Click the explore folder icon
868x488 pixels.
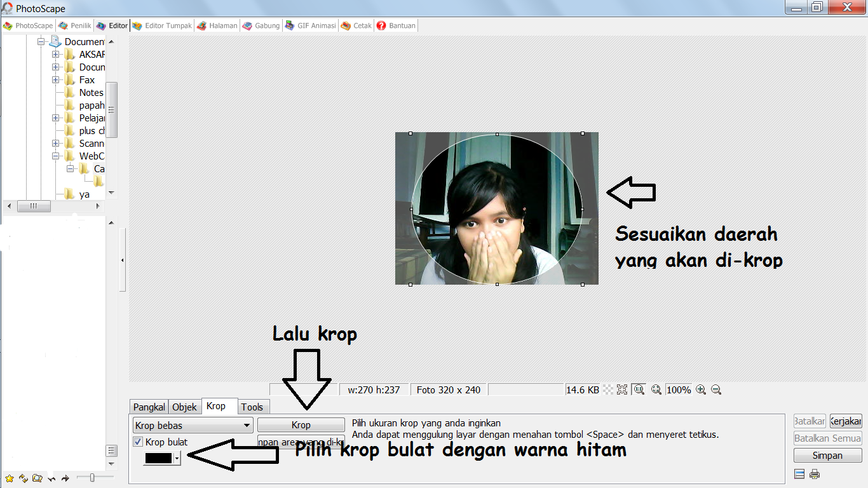click(37, 478)
